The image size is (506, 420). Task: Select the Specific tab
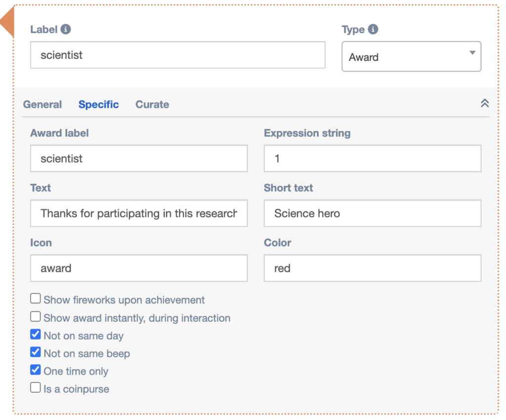tap(99, 104)
